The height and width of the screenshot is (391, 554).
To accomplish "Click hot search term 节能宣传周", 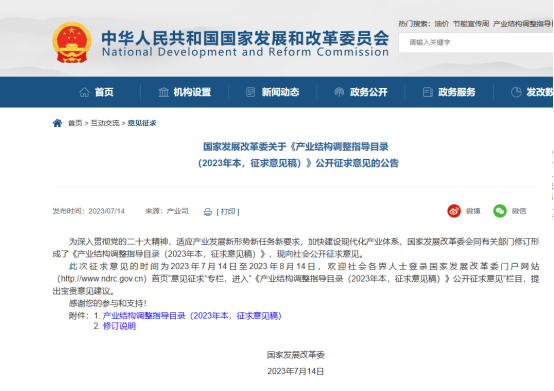I will [x=471, y=24].
